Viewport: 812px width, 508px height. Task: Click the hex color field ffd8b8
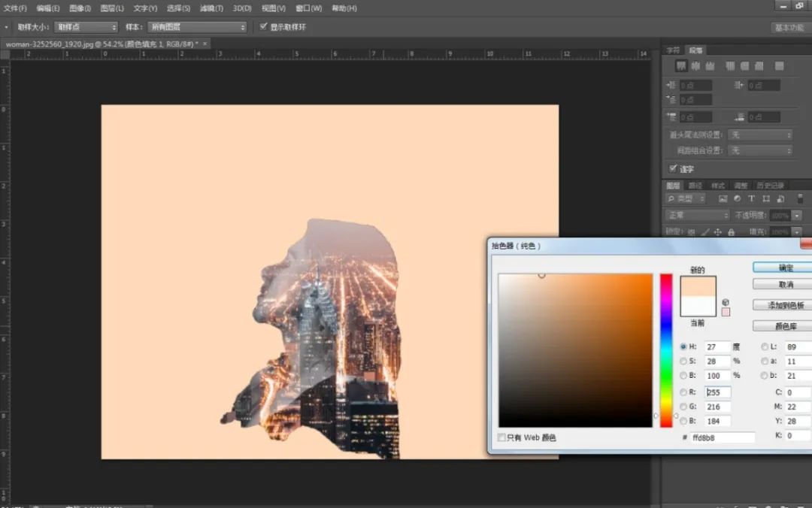(x=722, y=437)
